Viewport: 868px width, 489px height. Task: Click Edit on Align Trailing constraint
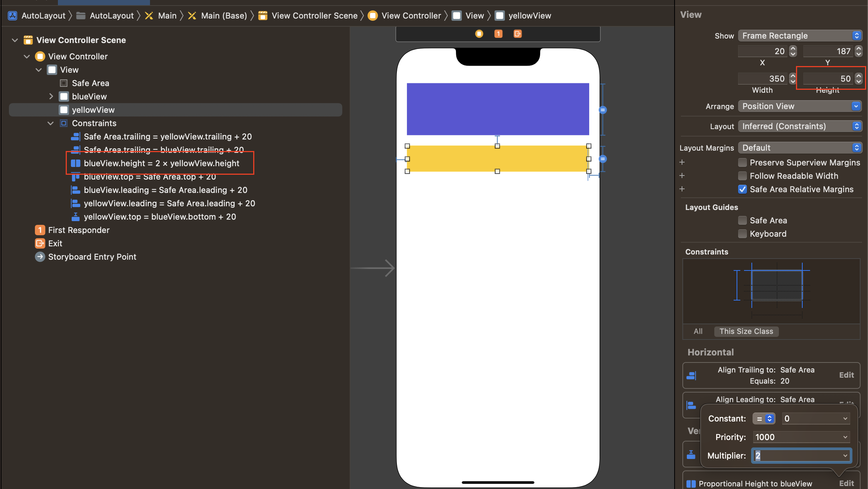point(846,375)
